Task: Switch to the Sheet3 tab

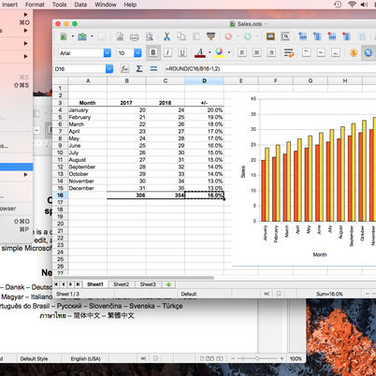Action: pos(148,284)
